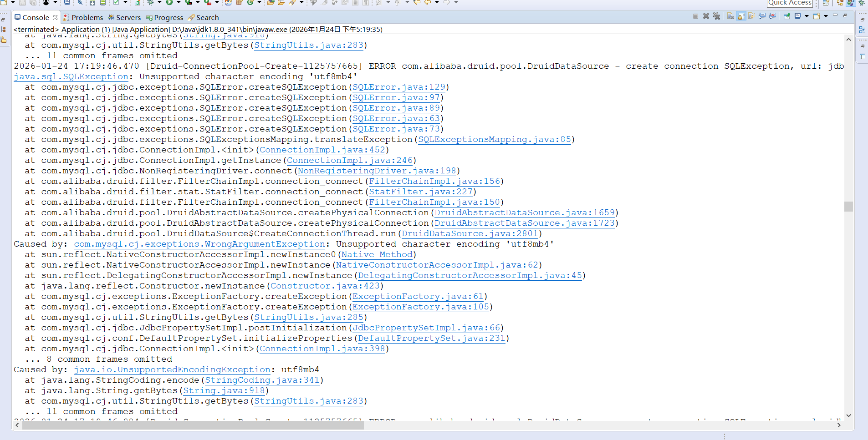Terminate the running application
The height and width of the screenshot is (440, 868).
tap(696, 17)
